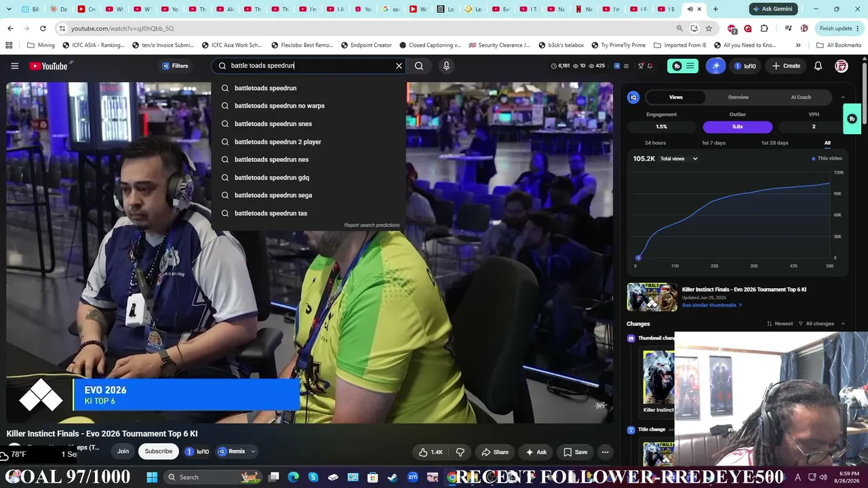Open the tab search dropdown arrow
Viewport: 868px width, 488px height.
point(9,9)
